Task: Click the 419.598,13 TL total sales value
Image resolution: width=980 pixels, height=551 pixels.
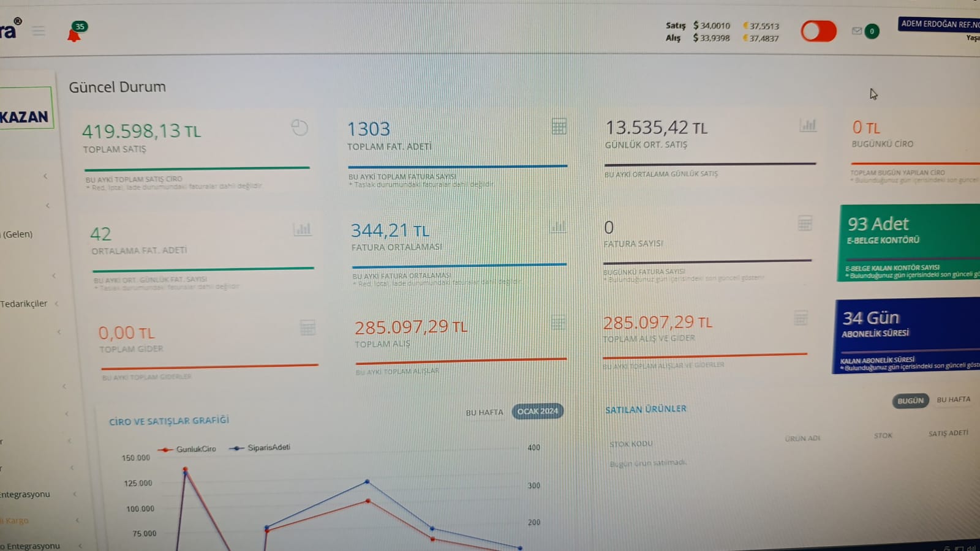Action: [x=141, y=131]
